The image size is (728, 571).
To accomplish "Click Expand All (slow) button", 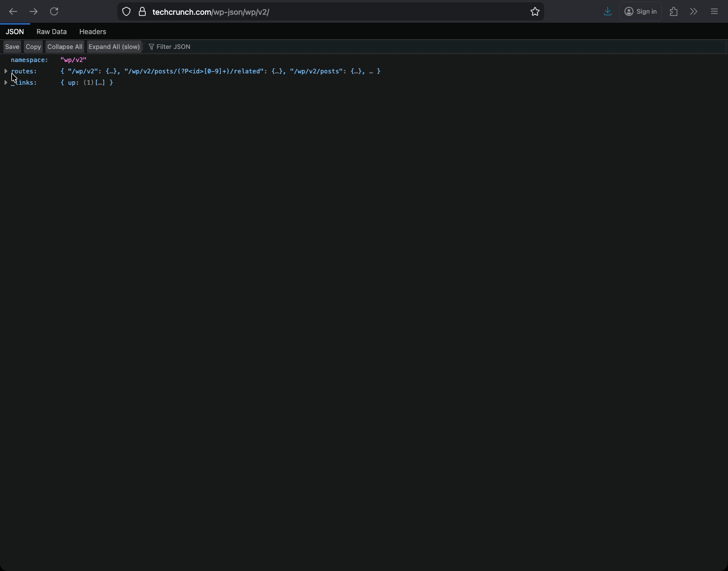I will (x=114, y=47).
